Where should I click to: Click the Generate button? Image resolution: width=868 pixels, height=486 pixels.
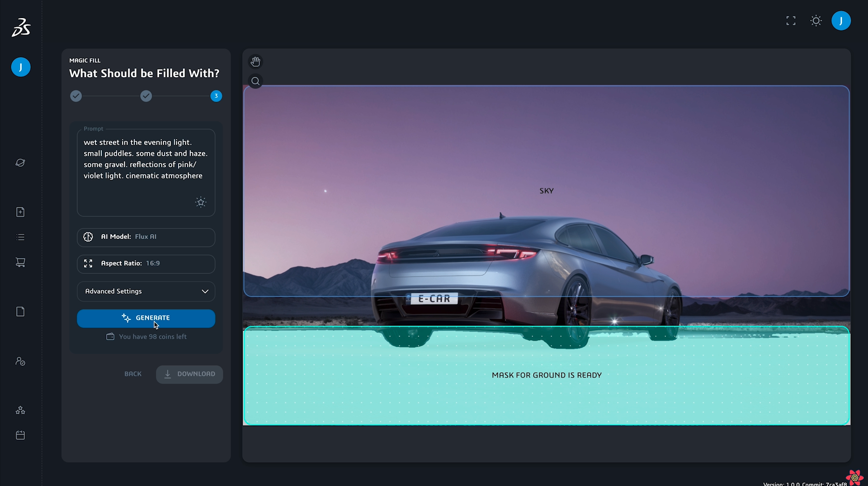pos(146,318)
